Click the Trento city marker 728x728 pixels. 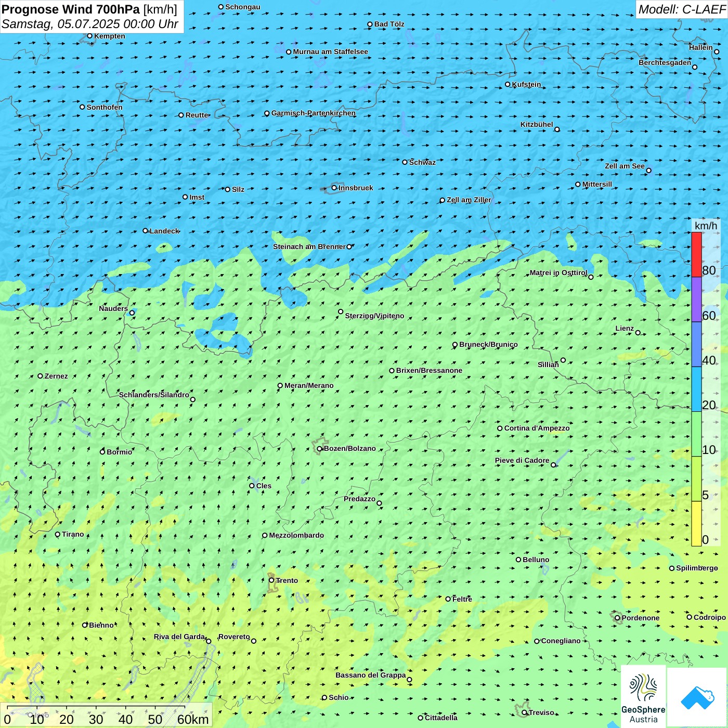coord(271,580)
